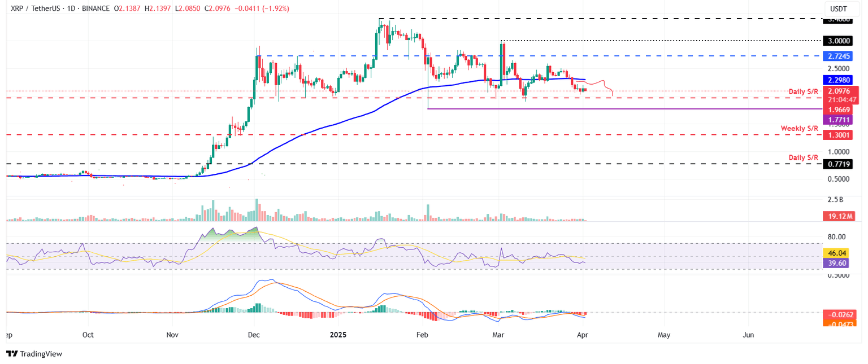Open the USDT currency selector on price scale

pos(839,7)
